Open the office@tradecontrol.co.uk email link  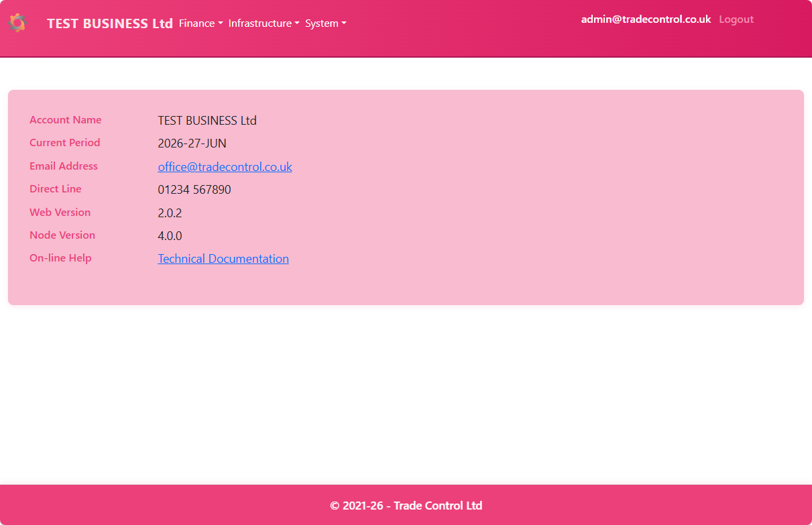225,167
